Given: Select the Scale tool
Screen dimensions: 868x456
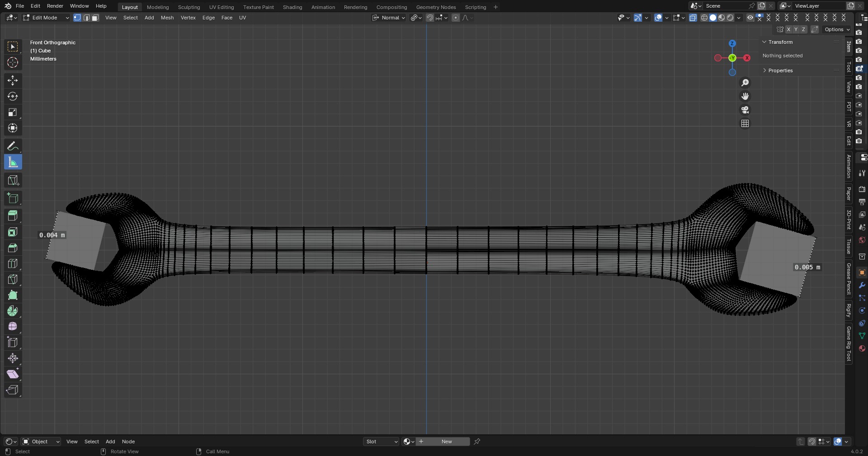Looking at the screenshot, I should point(13,112).
